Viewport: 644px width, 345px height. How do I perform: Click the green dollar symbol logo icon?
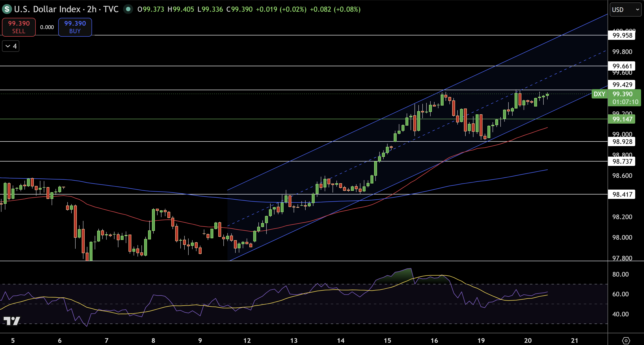[7, 9]
